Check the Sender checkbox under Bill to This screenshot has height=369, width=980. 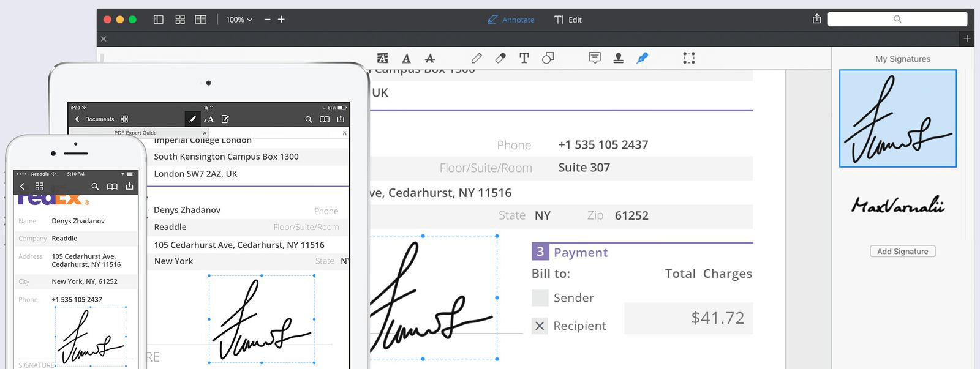pos(540,298)
